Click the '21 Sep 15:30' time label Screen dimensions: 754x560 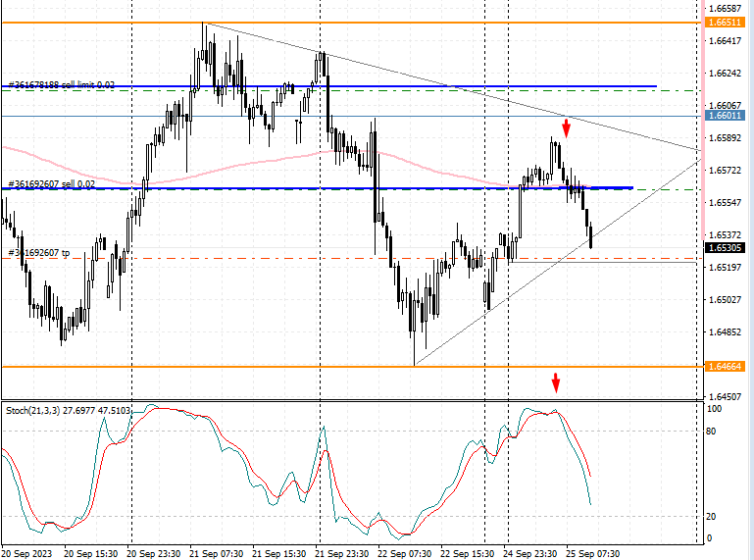(278, 554)
